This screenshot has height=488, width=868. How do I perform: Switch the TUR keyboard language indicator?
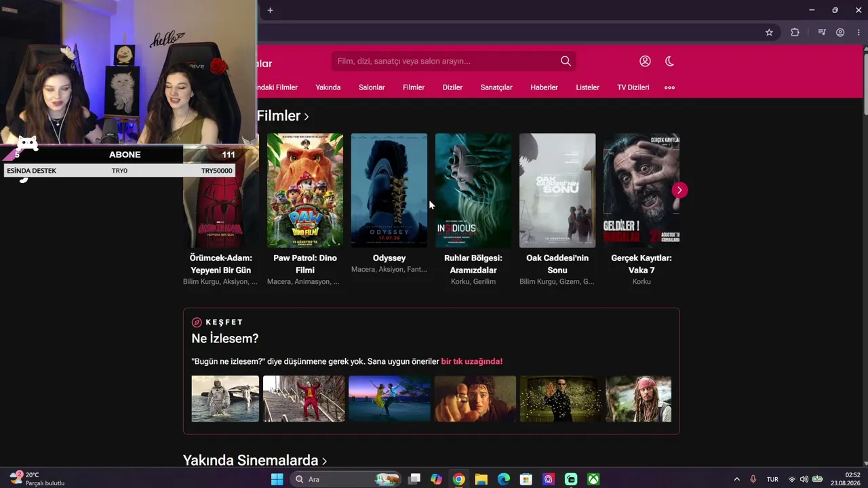click(x=772, y=479)
